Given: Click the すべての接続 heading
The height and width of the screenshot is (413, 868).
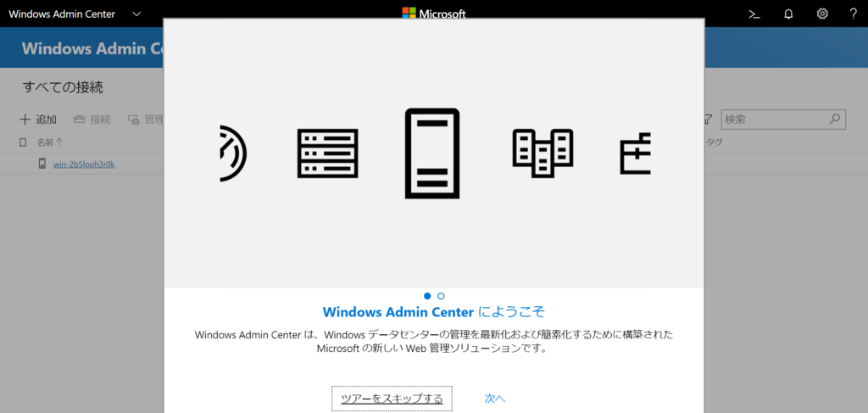Looking at the screenshot, I should (63, 87).
